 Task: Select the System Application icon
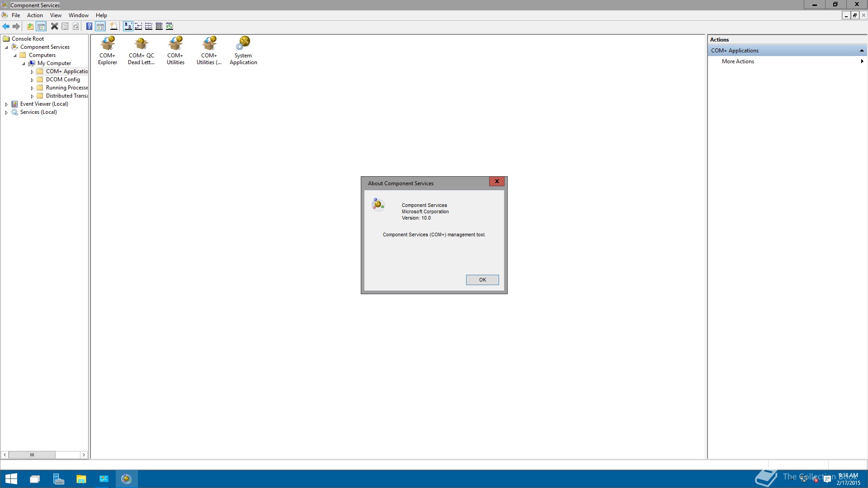243,51
